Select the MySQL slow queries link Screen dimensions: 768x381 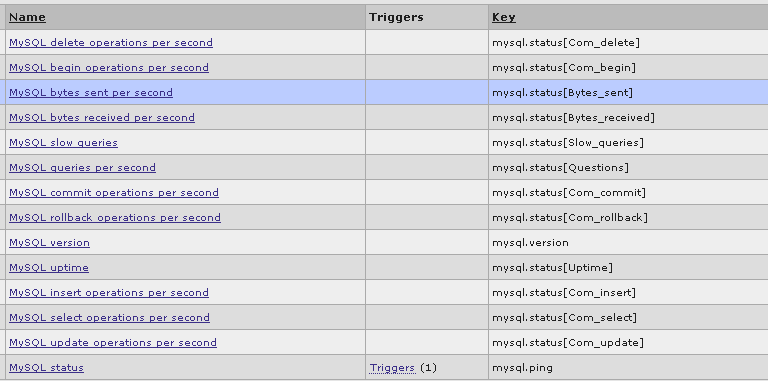click(63, 143)
